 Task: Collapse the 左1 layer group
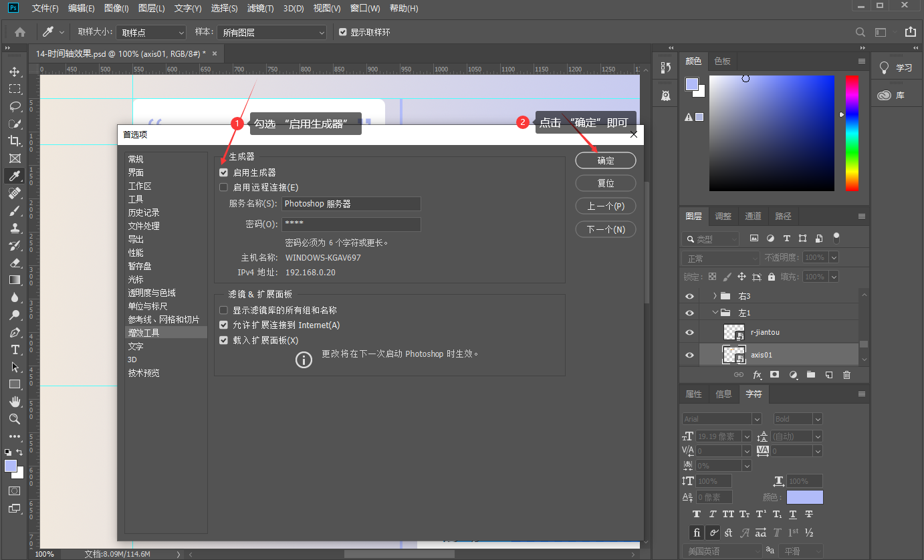[715, 312]
